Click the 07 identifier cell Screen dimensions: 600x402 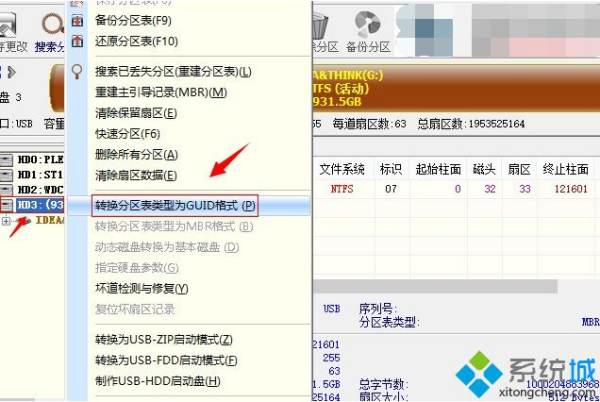click(391, 189)
